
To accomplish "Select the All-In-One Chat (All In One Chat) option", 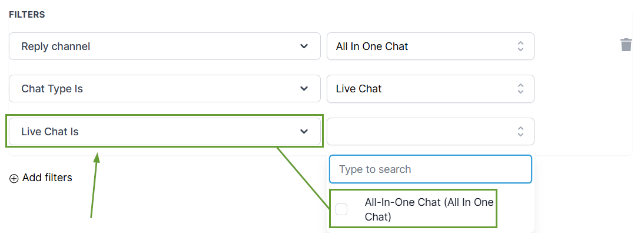I will pyautogui.click(x=429, y=209).
